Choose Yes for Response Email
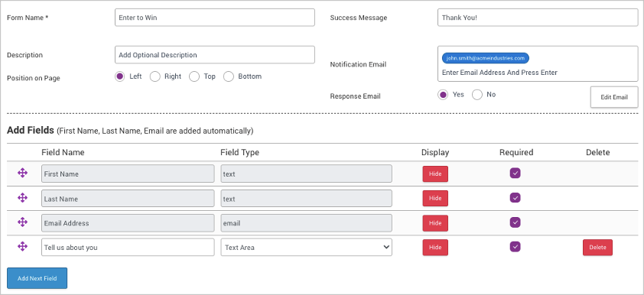 (443, 95)
